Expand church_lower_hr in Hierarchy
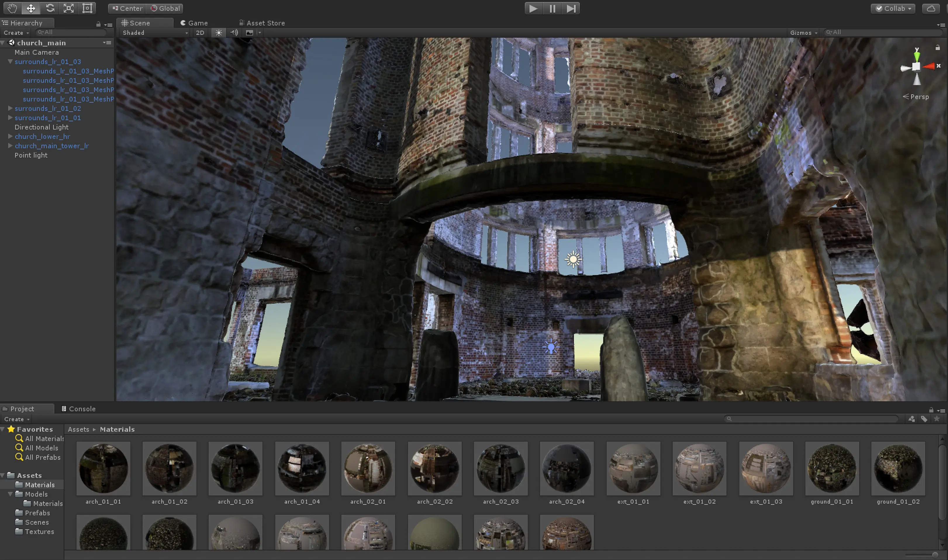 (11, 136)
